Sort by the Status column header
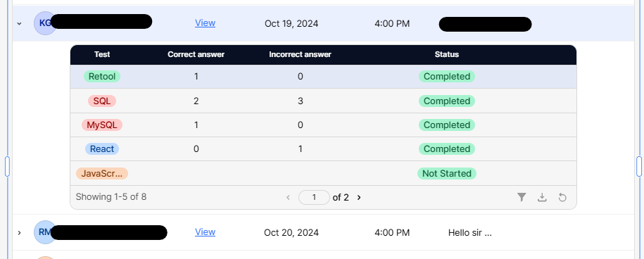Screen dimensions: 644x259 pos(447,54)
